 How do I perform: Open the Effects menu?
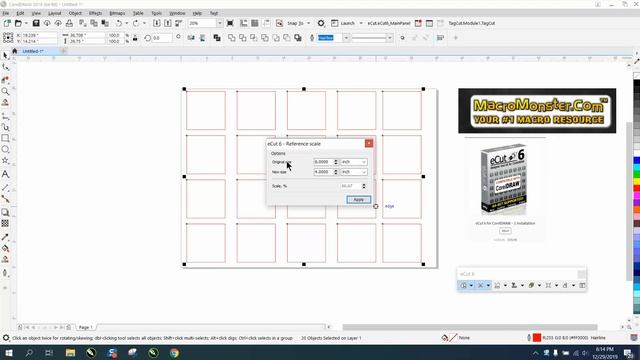[95, 13]
